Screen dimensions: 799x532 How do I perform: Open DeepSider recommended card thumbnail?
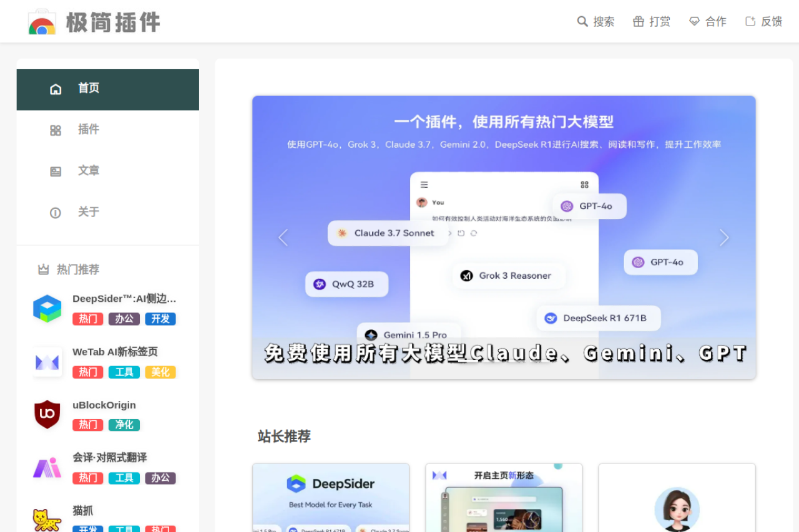[x=331, y=498]
